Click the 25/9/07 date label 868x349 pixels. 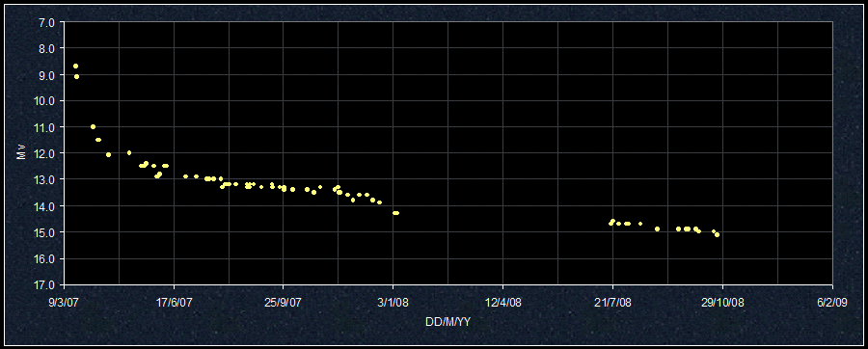coord(284,303)
